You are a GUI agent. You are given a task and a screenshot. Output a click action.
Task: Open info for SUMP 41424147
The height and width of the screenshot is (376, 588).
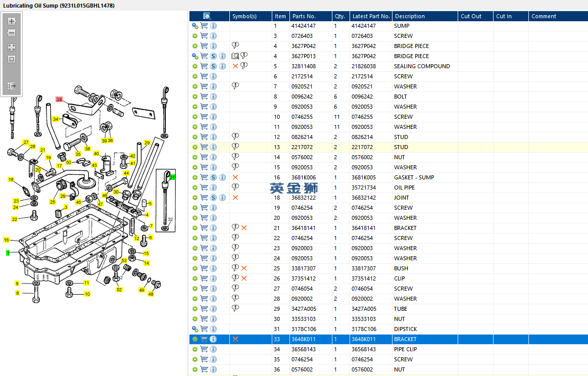(x=213, y=26)
